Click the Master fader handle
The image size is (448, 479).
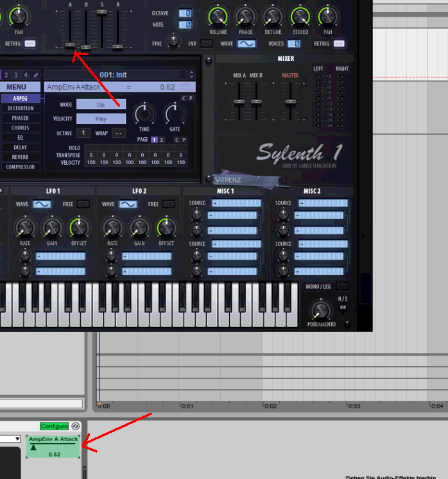point(290,102)
